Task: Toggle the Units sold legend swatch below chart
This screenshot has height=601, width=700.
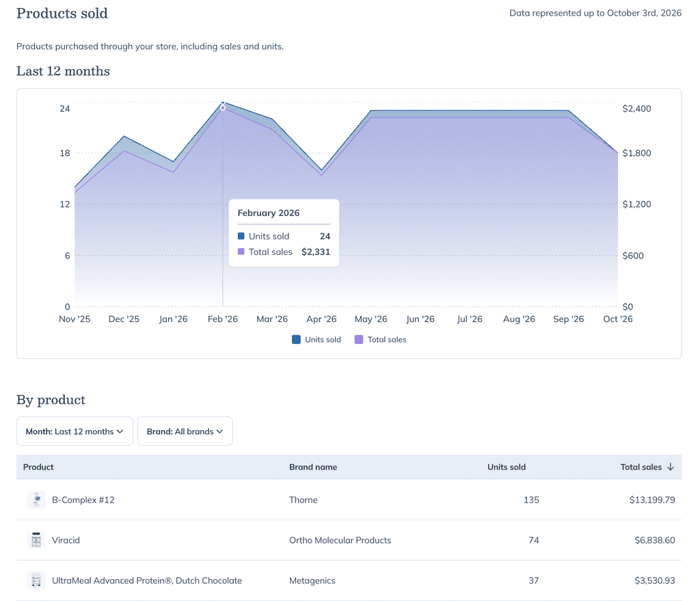Action: 296,339
